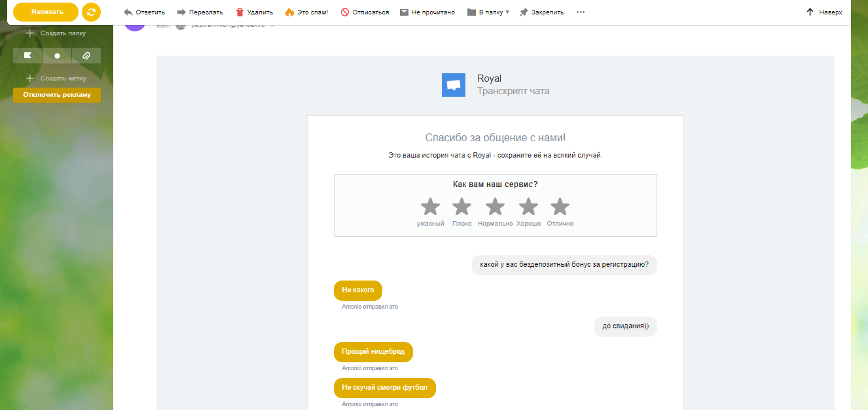
Task: Open the 'В папку' folder dropdown
Action: [x=488, y=12]
